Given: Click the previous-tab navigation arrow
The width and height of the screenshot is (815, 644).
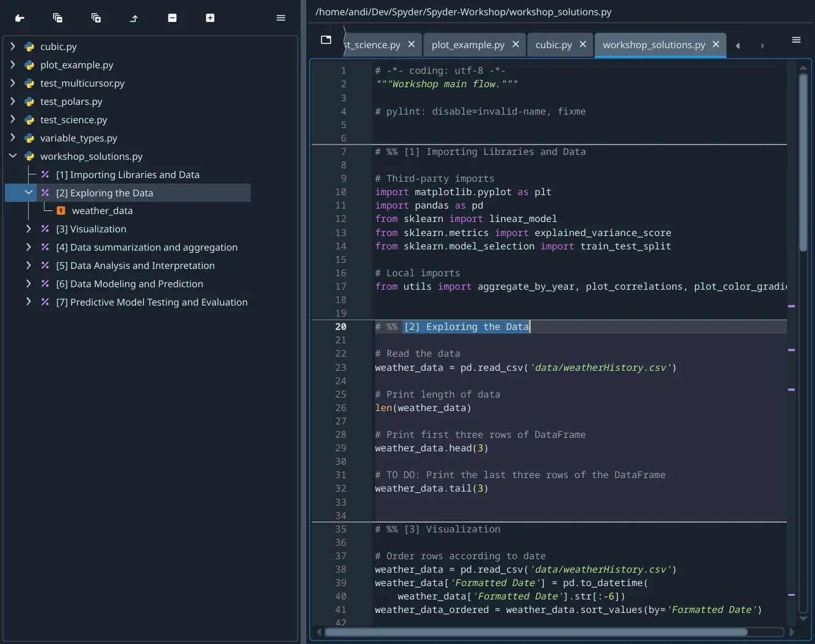Looking at the screenshot, I should [738, 45].
